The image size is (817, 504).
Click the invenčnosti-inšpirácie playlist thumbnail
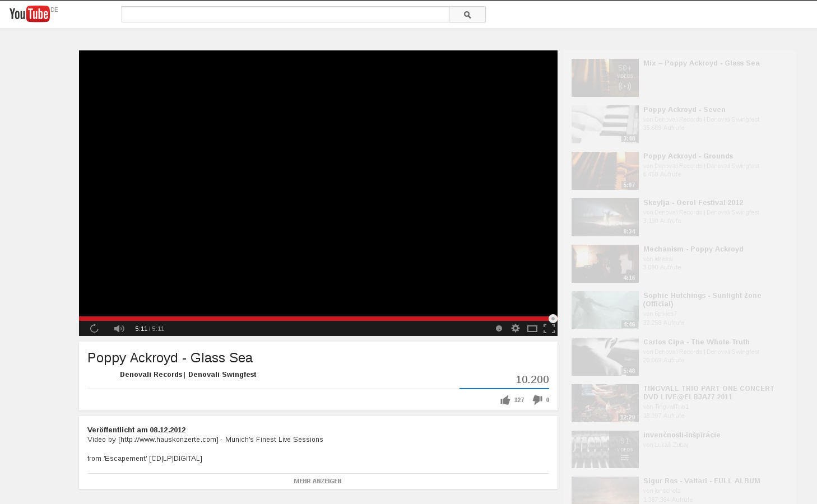pos(605,450)
